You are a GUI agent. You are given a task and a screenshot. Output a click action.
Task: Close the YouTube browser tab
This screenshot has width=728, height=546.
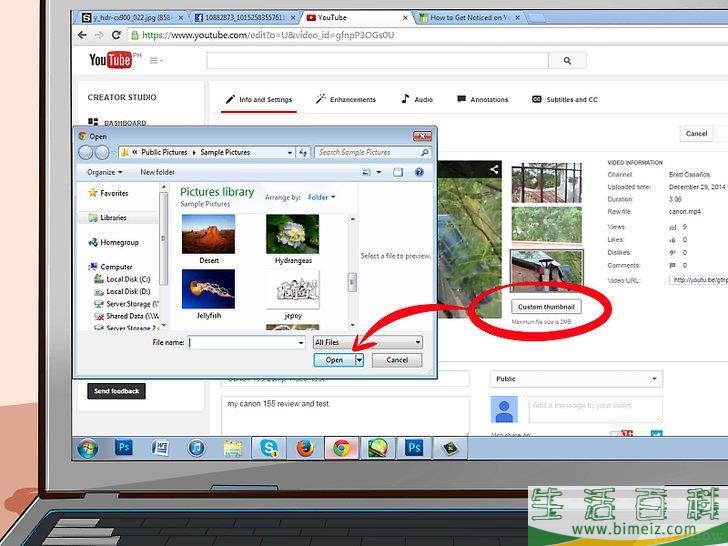click(405, 18)
